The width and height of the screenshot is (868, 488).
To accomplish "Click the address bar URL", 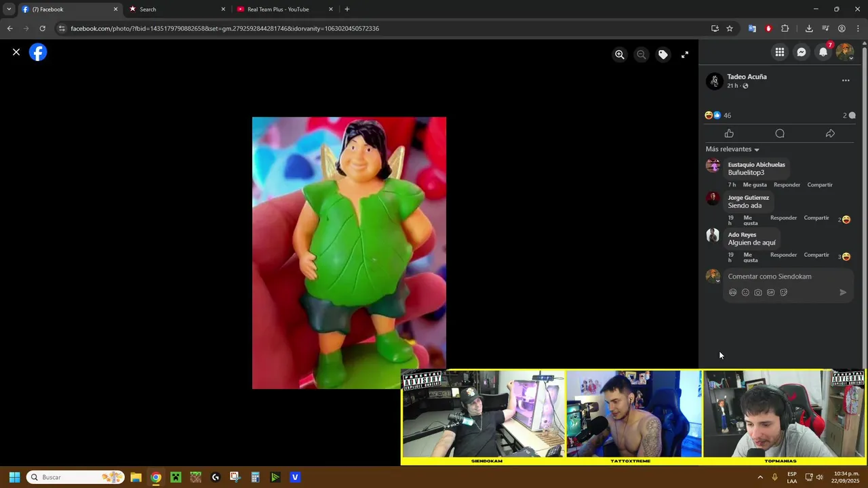I will [224, 28].
